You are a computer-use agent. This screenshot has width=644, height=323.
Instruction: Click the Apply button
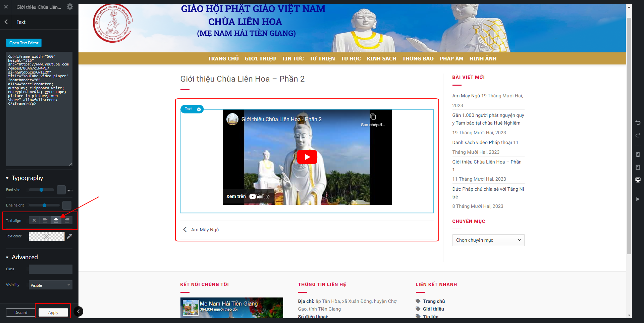coord(53,313)
